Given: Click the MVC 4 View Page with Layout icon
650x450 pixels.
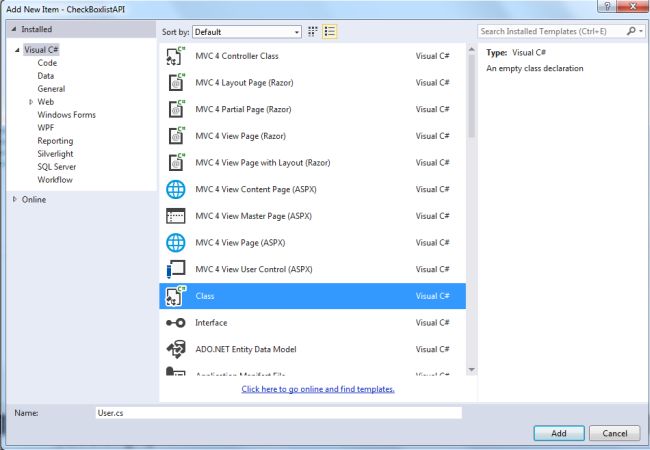Looking at the screenshot, I should [x=176, y=162].
